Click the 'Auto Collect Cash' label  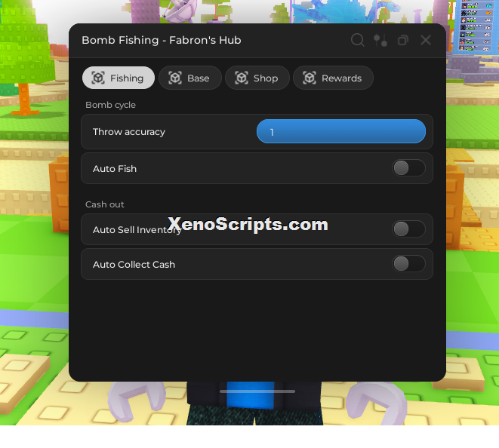tap(134, 265)
